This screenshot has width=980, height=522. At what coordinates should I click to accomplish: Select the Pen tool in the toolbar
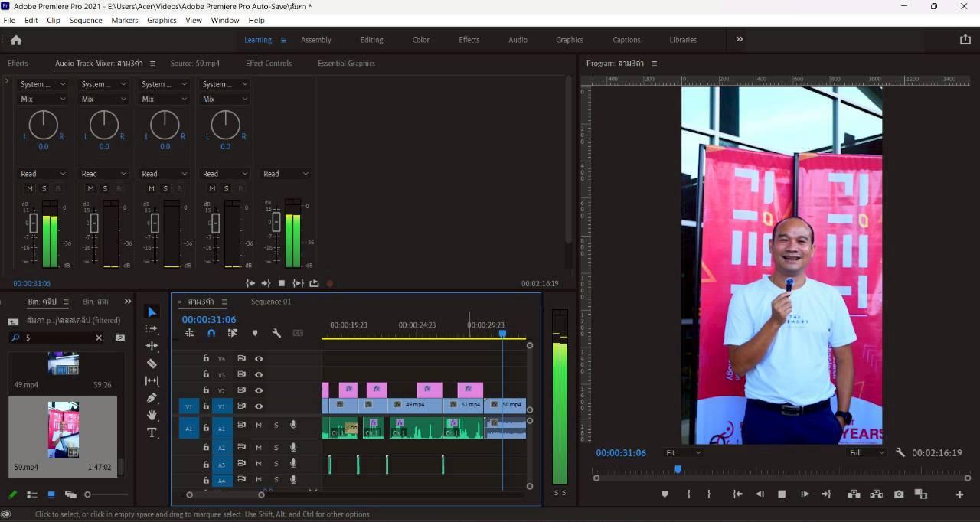[x=152, y=398]
